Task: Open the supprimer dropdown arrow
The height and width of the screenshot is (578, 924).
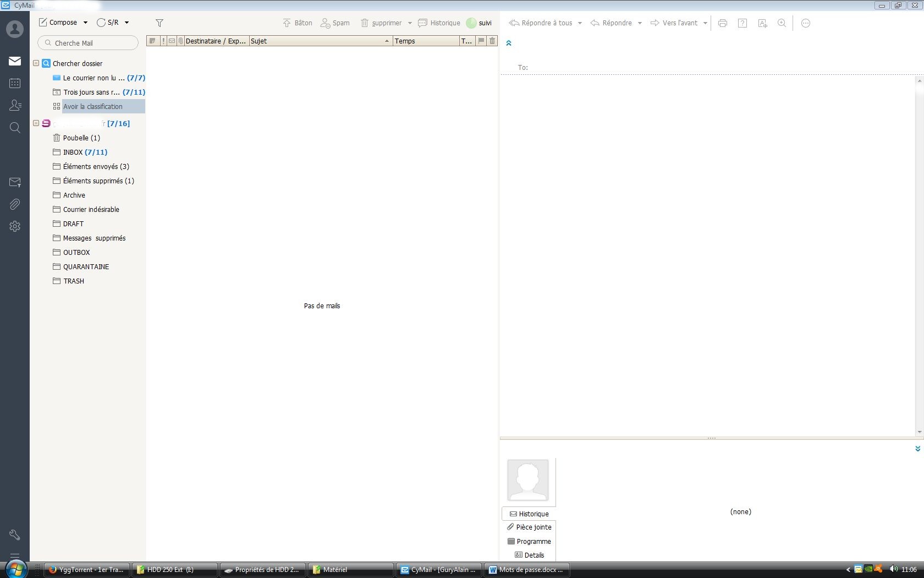Action: click(x=410, y=23)
